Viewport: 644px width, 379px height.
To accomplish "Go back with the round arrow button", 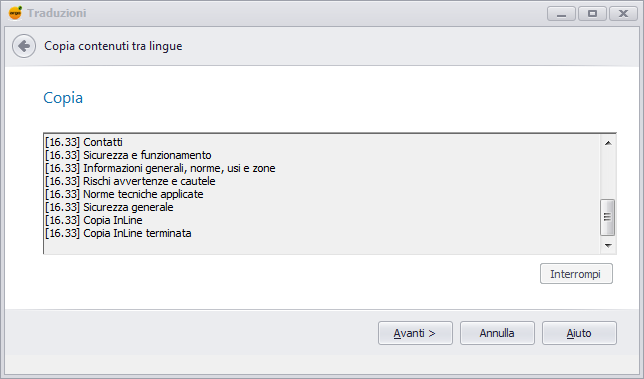I will tap(24, 46).
